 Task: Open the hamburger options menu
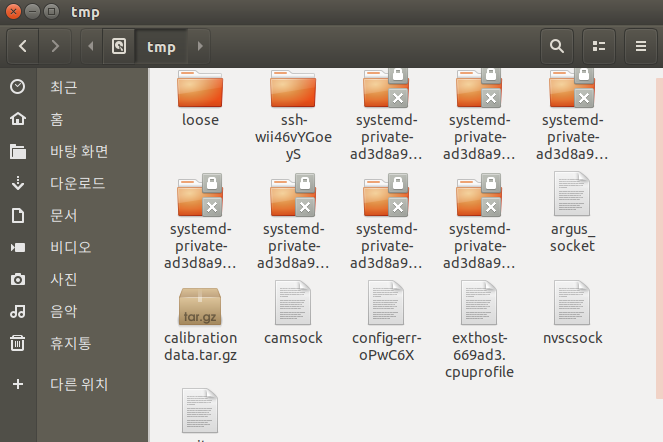(x=641, y=46)
